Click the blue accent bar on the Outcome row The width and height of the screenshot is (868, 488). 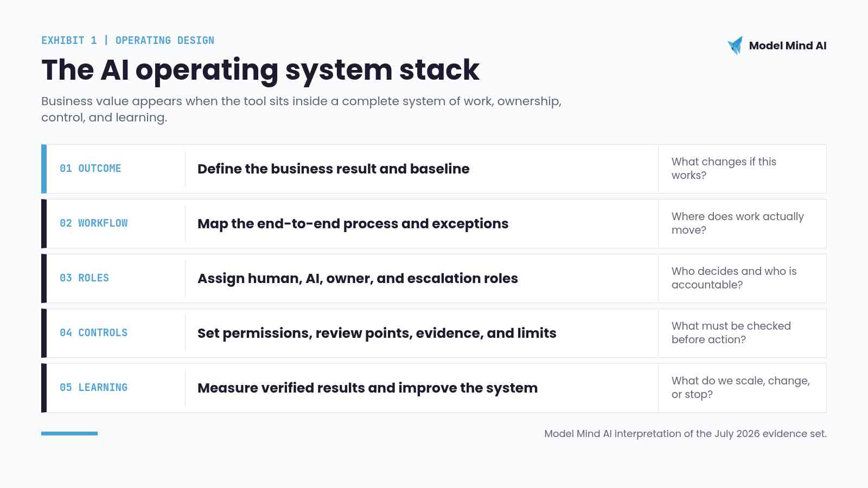pyautogui.click(x=44, y=169)
